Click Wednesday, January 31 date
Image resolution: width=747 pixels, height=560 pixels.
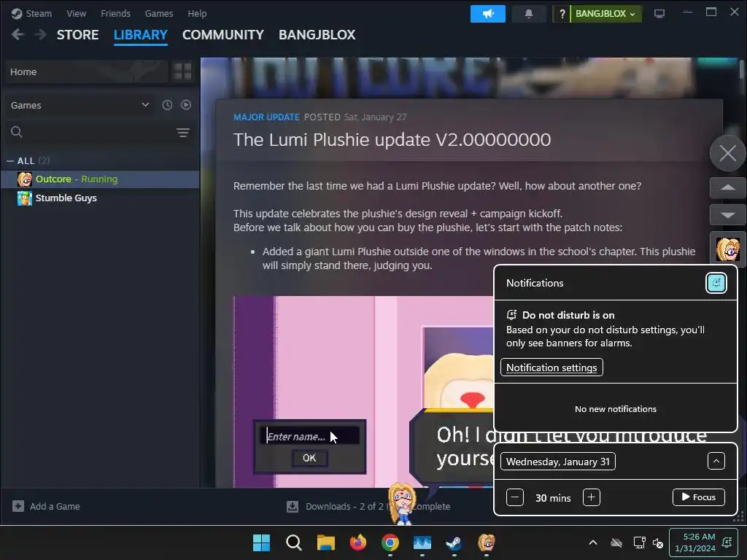click(558, 462)
